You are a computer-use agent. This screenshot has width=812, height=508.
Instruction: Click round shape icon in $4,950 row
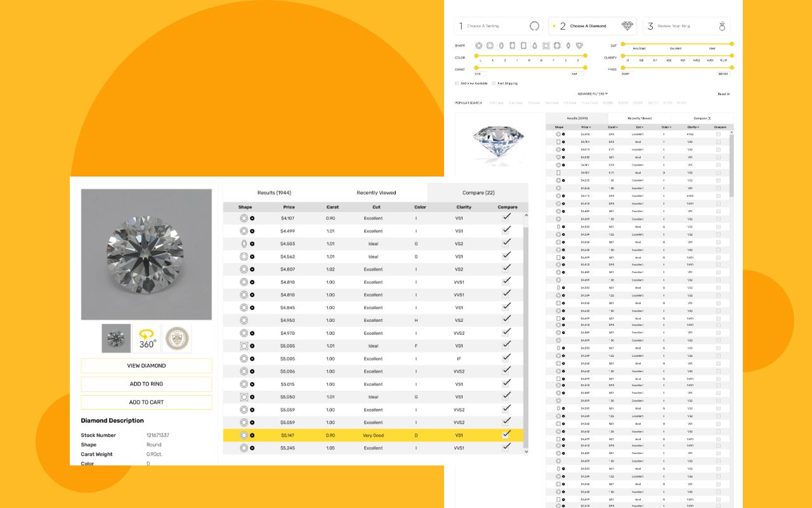tap(244, 320)
